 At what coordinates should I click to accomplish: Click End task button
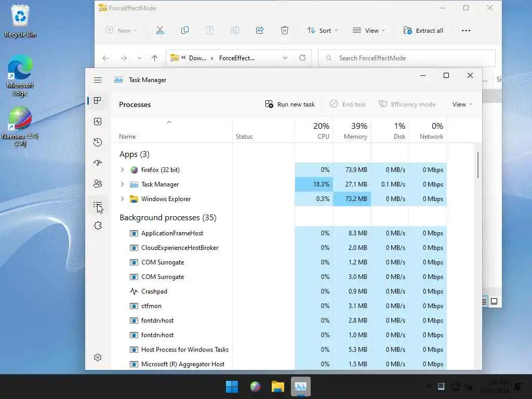pyautogui.click(x=348, y=104)
